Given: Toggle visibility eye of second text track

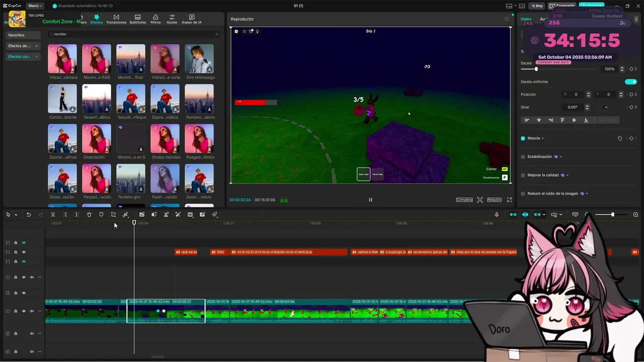Looking at the screenshot, I should tap(24, 252).
